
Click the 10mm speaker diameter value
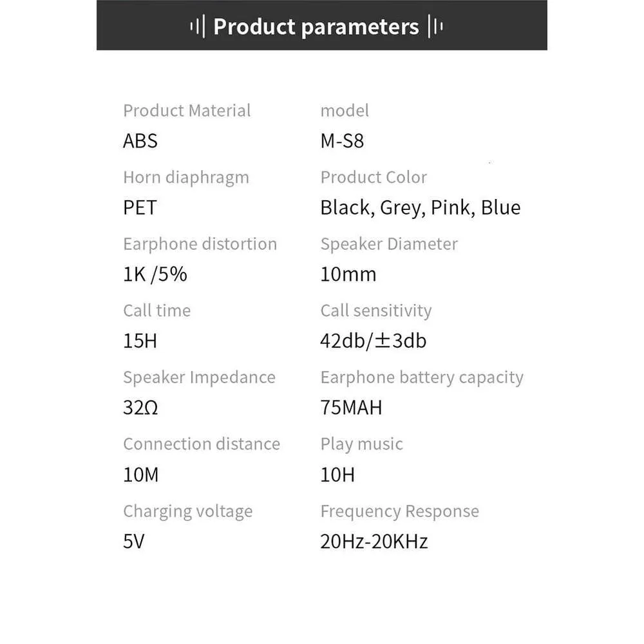point(348,275)
